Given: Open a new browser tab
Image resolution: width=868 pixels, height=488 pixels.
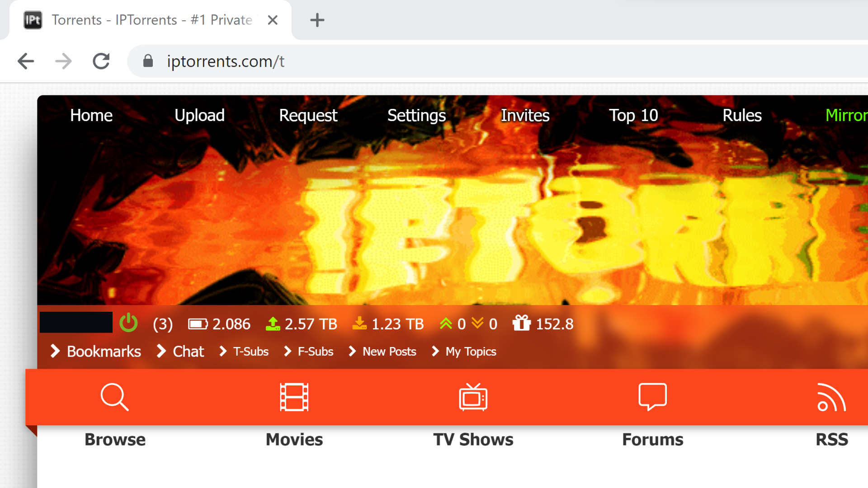Looking at the screenshot, I should (x=317, y=20).
